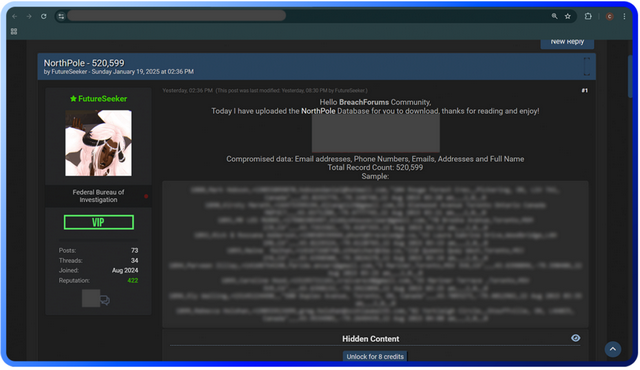Image resolution: width=640 pixels, height=370 pixels.
Task: Open the private message chat icon under Reputation
Action: click(x=105, y=300)
